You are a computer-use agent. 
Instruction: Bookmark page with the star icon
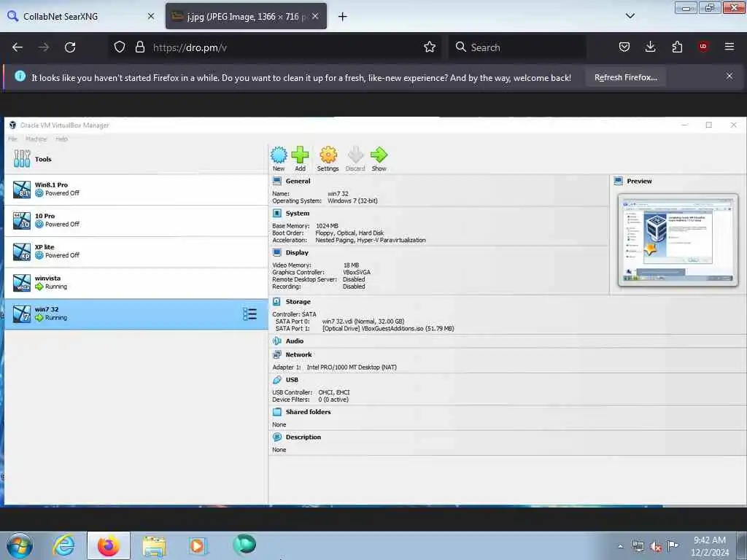click(430, 47)
